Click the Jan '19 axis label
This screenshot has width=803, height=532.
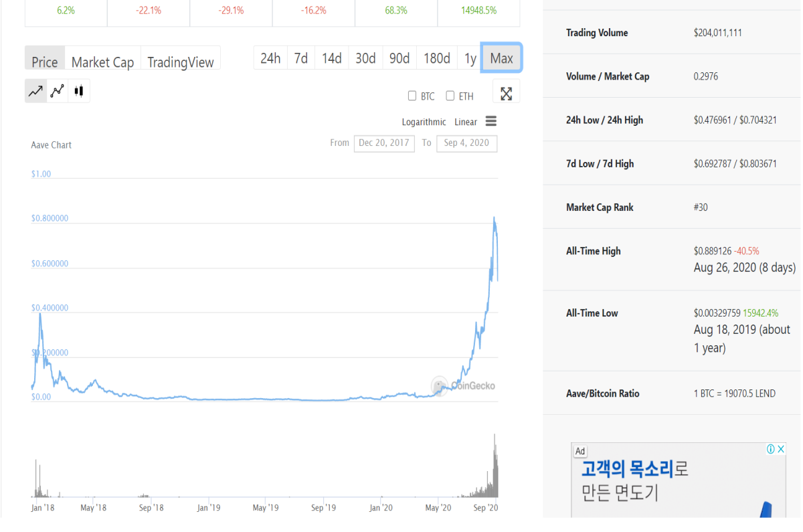pos(208,508)
